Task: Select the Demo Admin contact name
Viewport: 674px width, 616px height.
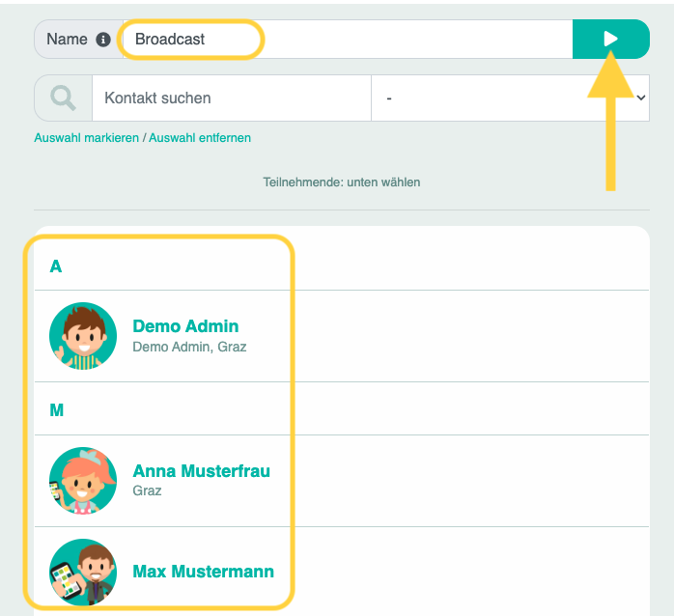Action: click(185, 326)
